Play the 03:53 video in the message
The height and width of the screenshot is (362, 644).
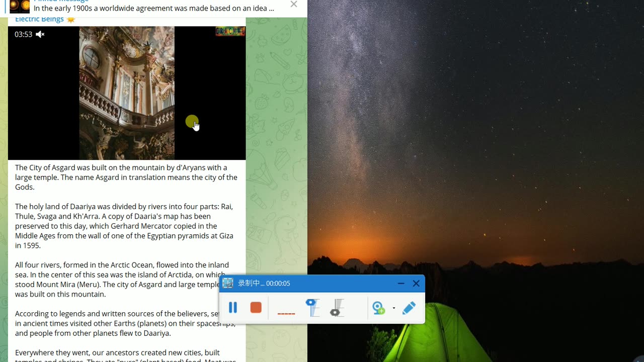(127, 93)
